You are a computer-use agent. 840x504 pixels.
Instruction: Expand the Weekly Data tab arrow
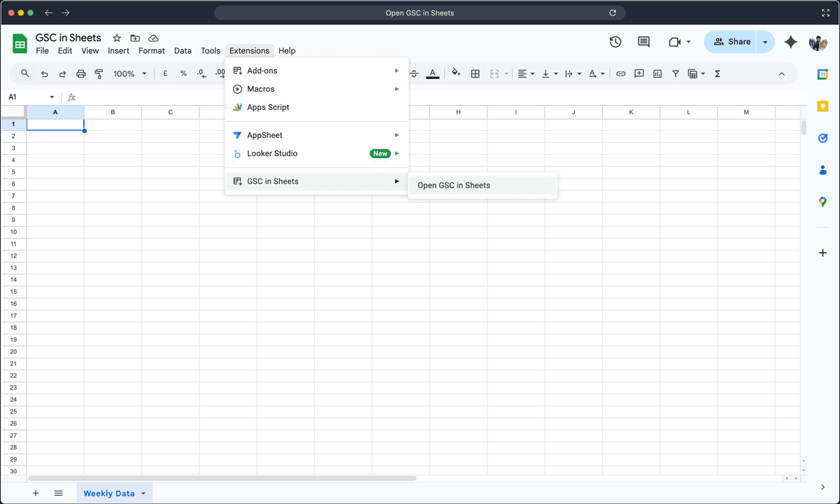pos(143,493)
